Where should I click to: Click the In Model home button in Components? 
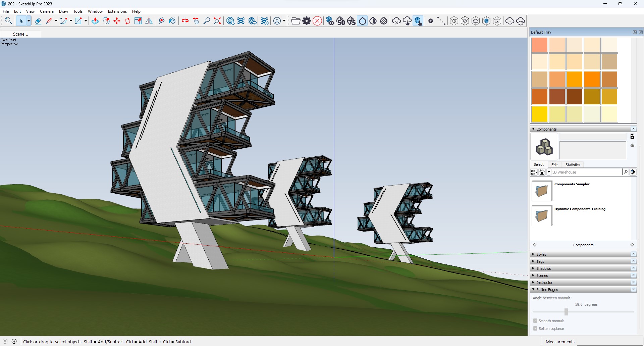click(x=542, y=172)
